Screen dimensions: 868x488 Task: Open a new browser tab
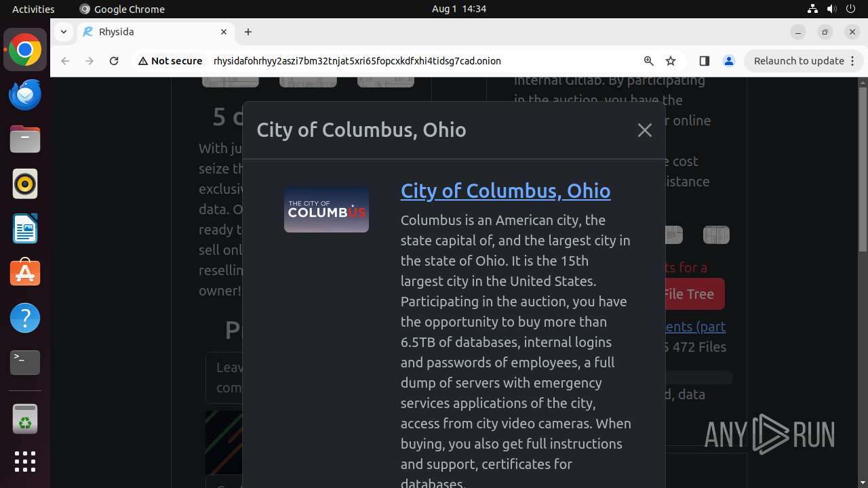click(248, 32)
